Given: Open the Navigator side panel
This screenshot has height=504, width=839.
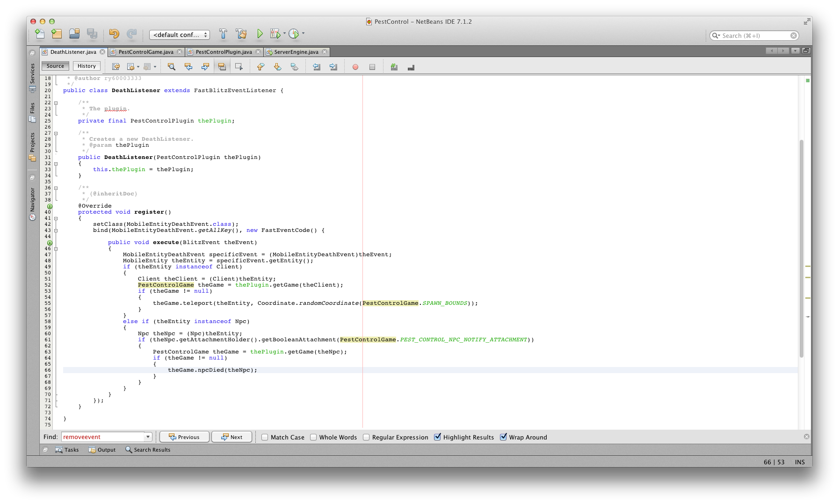Looking at the screenshot, I should 32,204.
